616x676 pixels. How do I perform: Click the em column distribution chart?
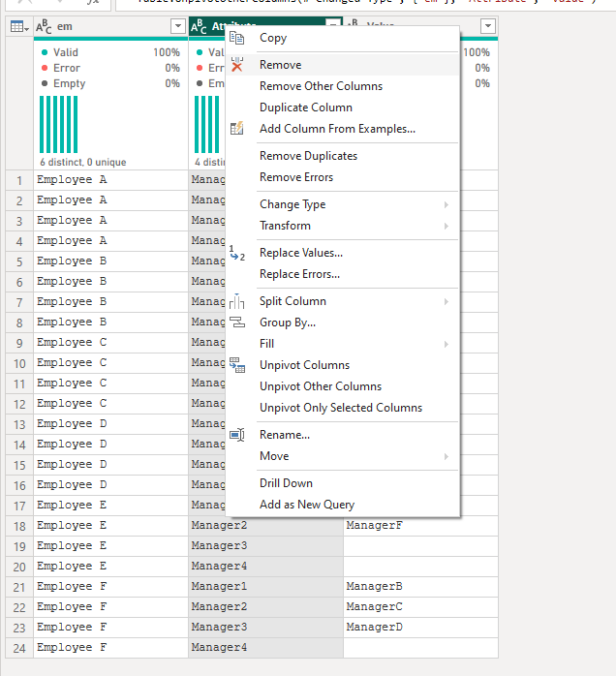pos(59,124)
